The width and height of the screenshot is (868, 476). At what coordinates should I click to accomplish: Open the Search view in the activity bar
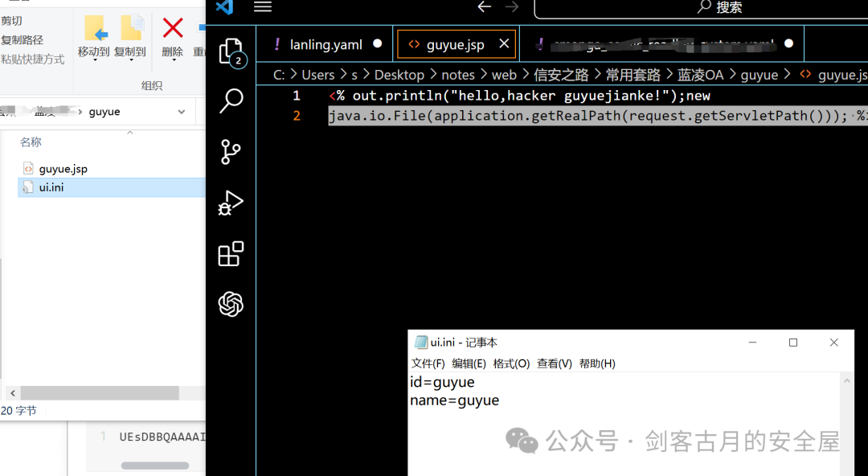point(231,101)
